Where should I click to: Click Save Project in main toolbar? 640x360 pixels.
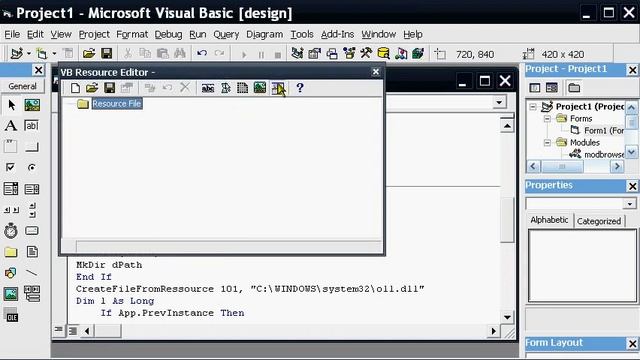[107, 53]
